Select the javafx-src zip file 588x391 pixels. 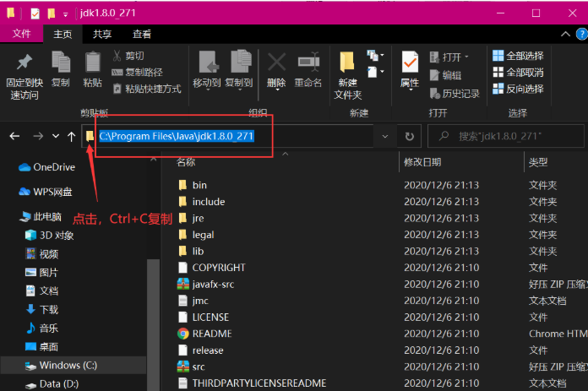click(x=206, y=284)
